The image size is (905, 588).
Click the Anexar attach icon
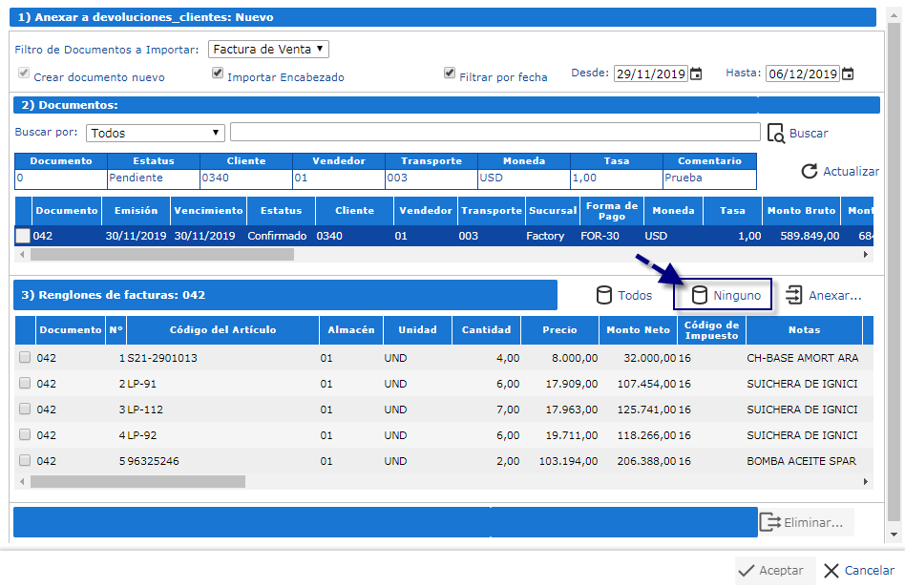point(793,295)
